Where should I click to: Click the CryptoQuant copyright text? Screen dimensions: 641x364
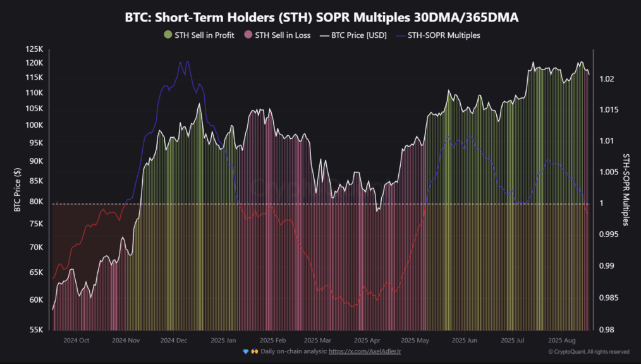tap(589, 352)
